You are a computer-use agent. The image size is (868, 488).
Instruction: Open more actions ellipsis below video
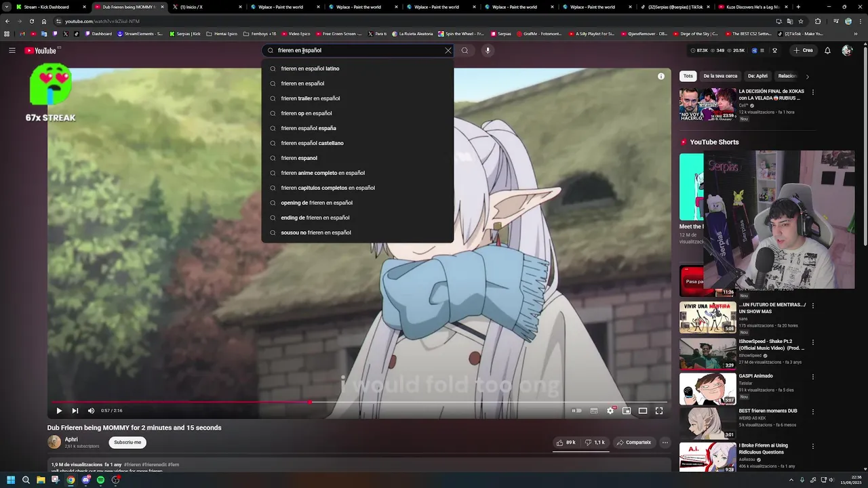(665, 443)
